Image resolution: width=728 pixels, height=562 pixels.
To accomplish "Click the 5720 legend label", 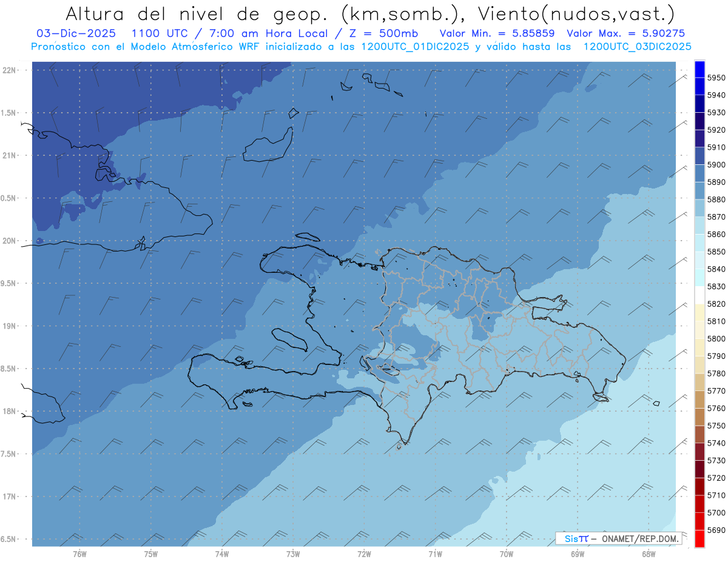I will 716,478.
